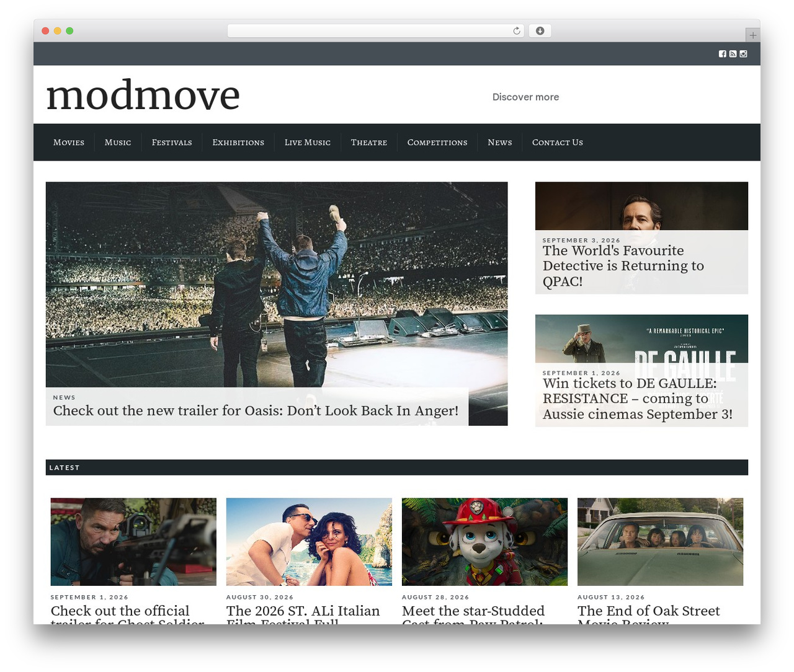Screen dimensions: 794x672
Task: Open a new browser tab with plus
Action: click(x=752, y=35)
